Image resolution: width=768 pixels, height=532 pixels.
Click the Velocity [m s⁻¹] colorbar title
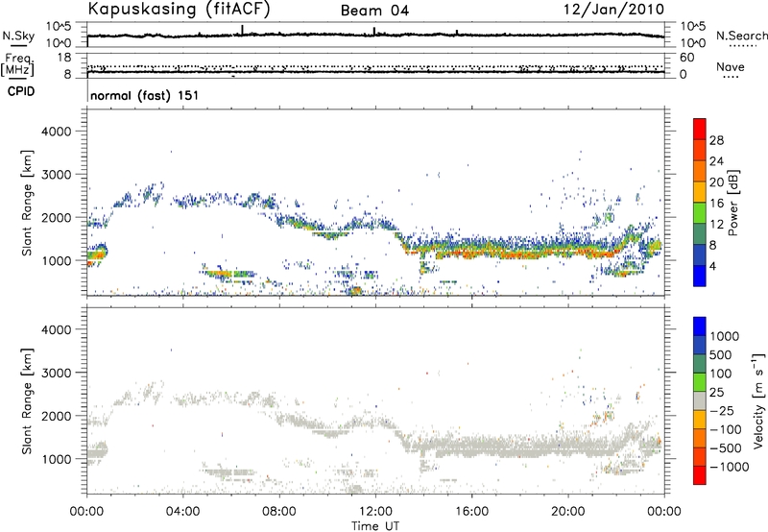point(758,400)
